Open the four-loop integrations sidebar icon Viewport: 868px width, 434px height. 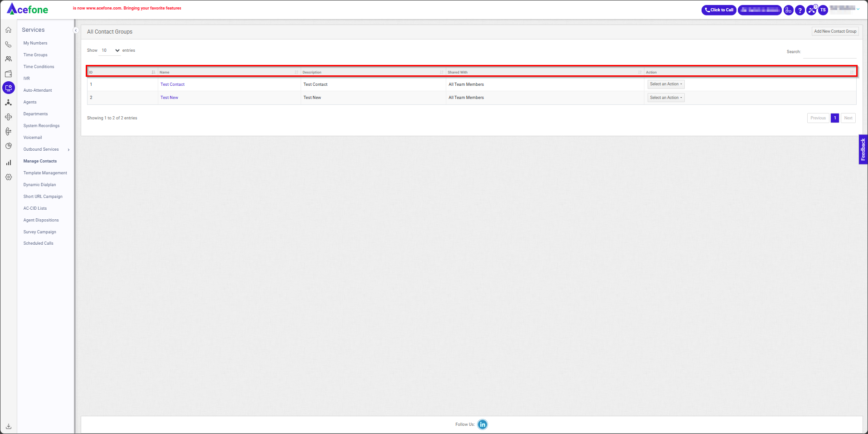tap(8, 117)
